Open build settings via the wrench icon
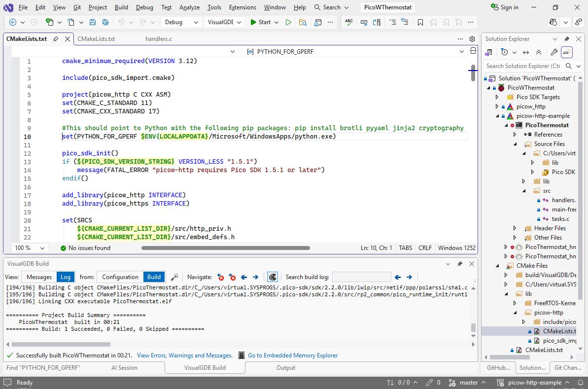 (x=174, y=277)
